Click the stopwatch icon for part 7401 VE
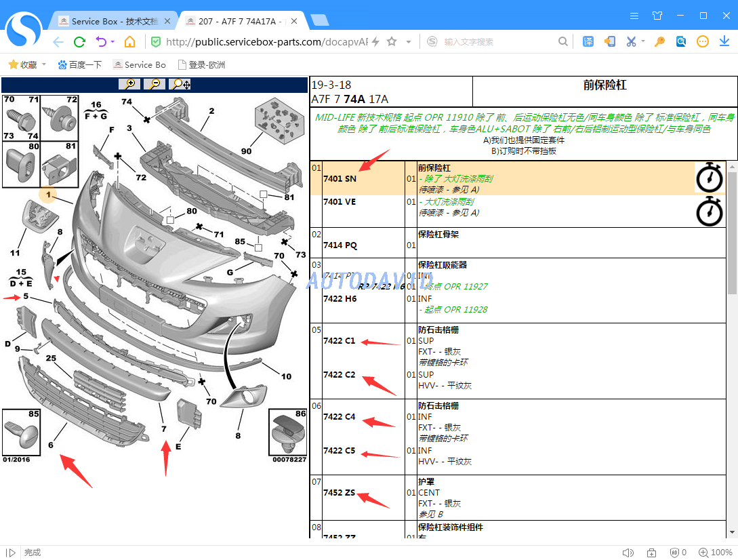The image size is (738, 560). coord(710,211)
